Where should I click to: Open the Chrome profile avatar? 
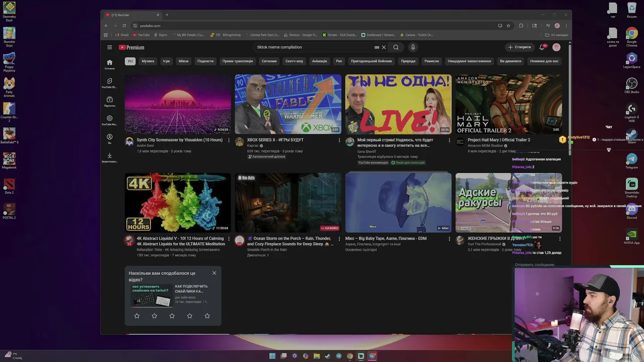(557, 26)
